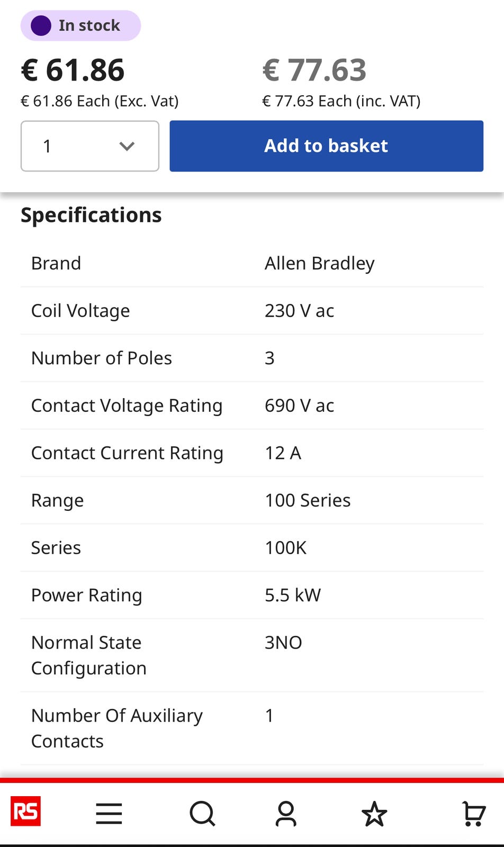Open the hamburger menu
The width and height of the screenshot is (504, 847).
(109, 814)
